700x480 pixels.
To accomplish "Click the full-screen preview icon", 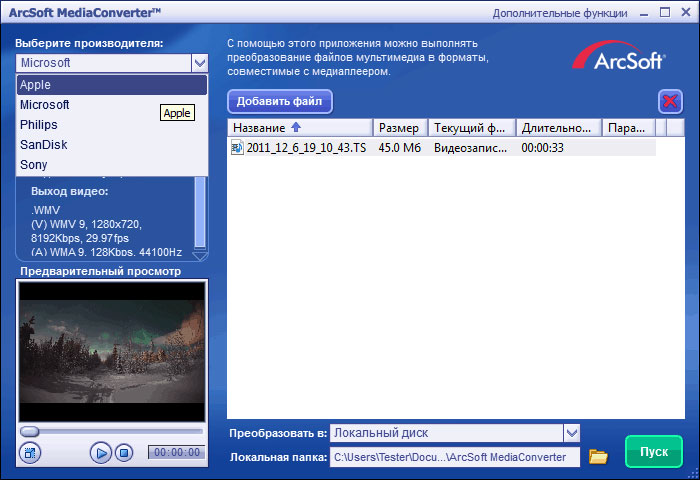I will click(x=30, y=453).
